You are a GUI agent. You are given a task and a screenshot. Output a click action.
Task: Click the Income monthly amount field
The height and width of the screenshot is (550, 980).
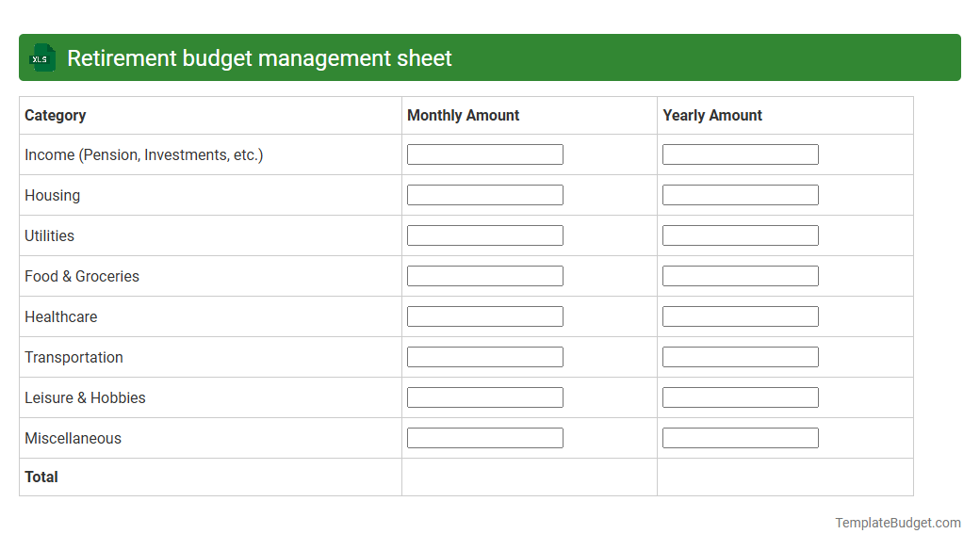pos(484,154)
